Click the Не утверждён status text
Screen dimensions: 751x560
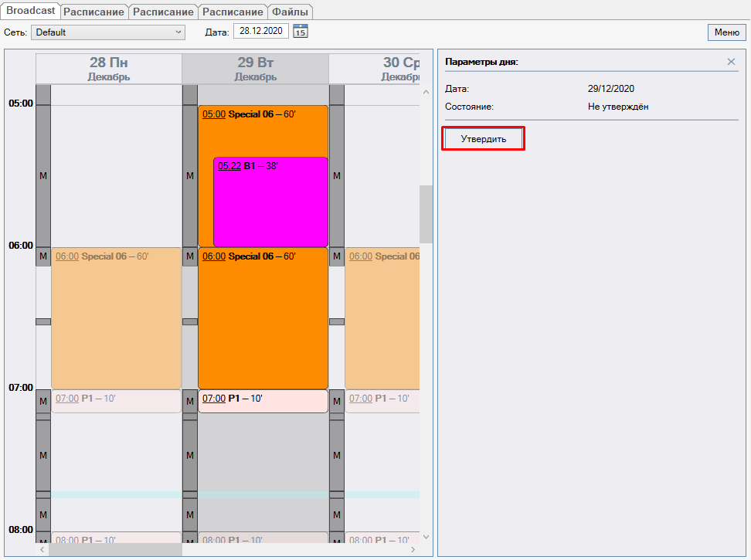618,107
